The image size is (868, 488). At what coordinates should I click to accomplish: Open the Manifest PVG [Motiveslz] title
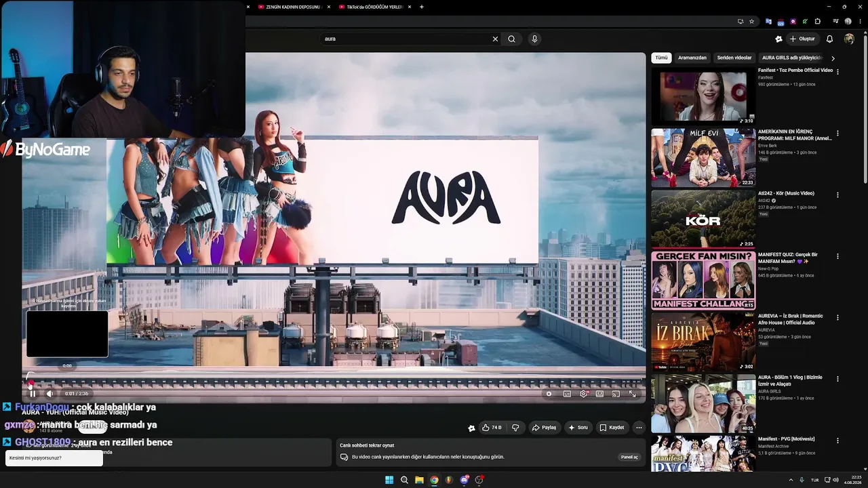coord(787,439)
